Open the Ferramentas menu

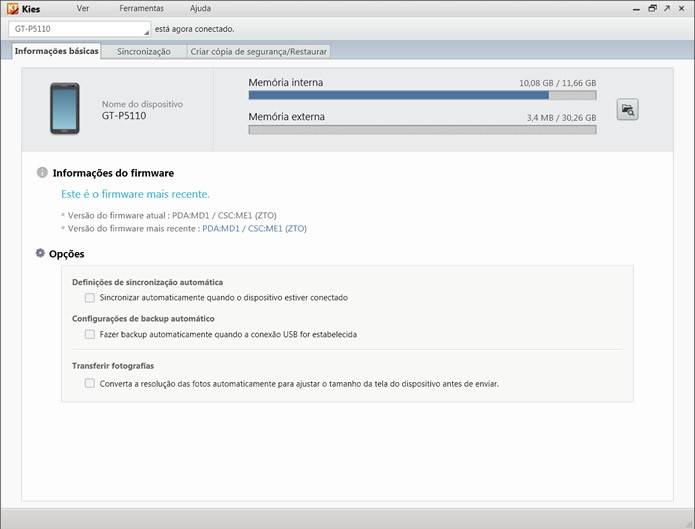point(141,8)
